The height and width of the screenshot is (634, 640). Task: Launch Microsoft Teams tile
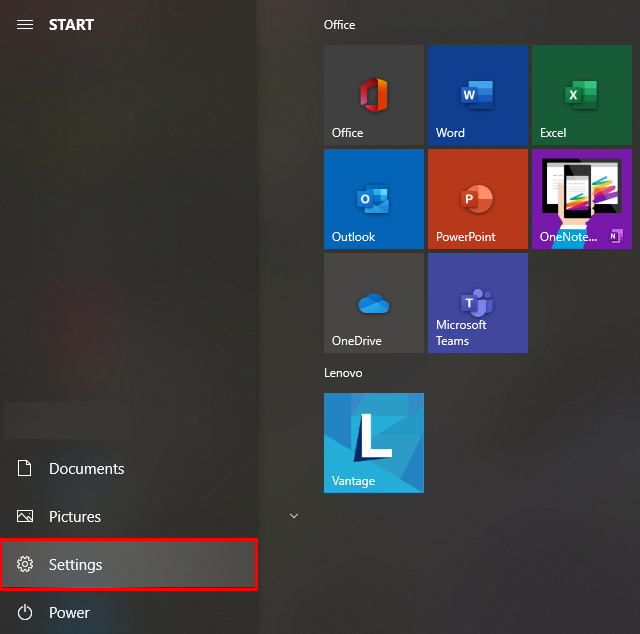(478, 303)
